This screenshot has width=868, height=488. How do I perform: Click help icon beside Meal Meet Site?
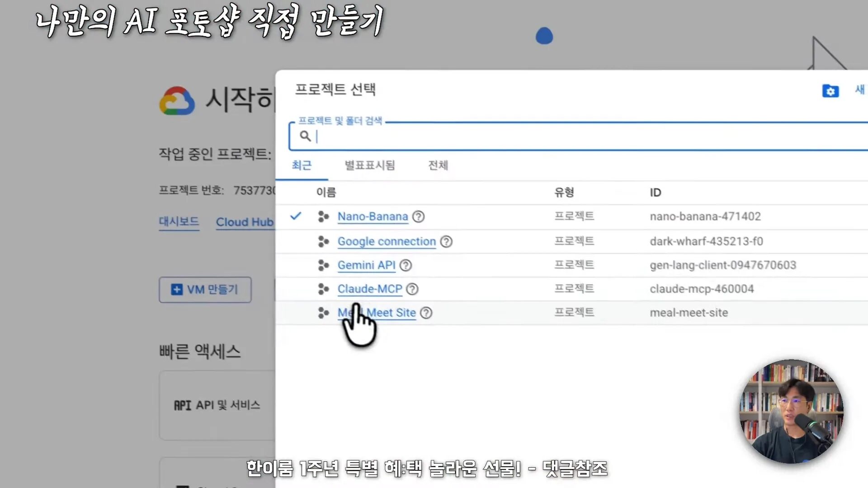point(426,313)
